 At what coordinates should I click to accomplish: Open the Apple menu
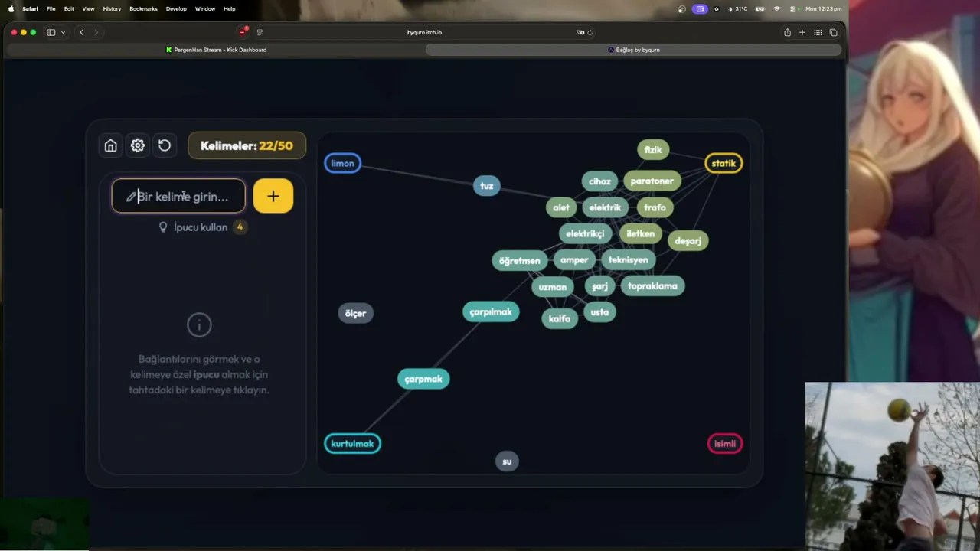[11, 8]
